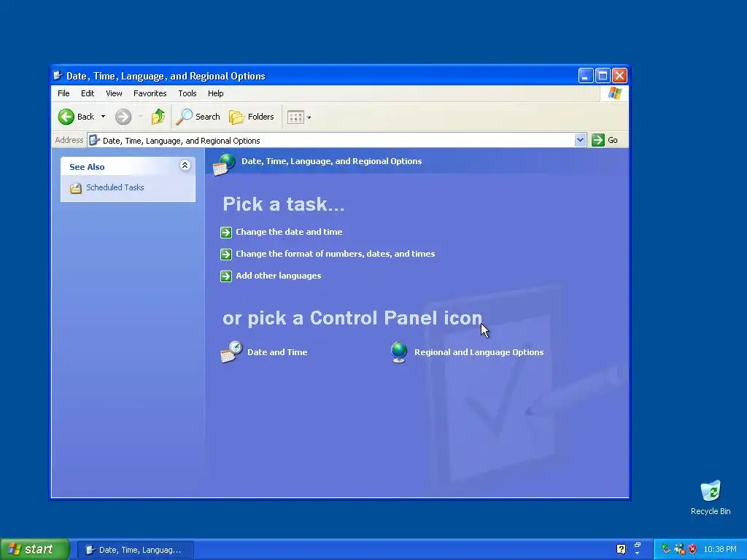Open the Search magnifier toolbar button

click(x=198, y=117)
